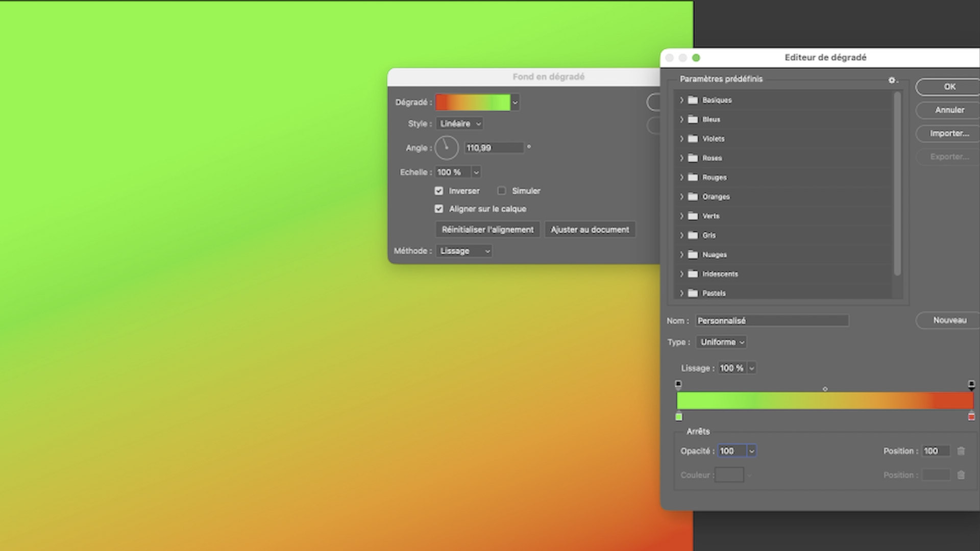This screenshot has height=551, width=980.
Task: Select the left opacity stop marker
Action: click(678, 384)
